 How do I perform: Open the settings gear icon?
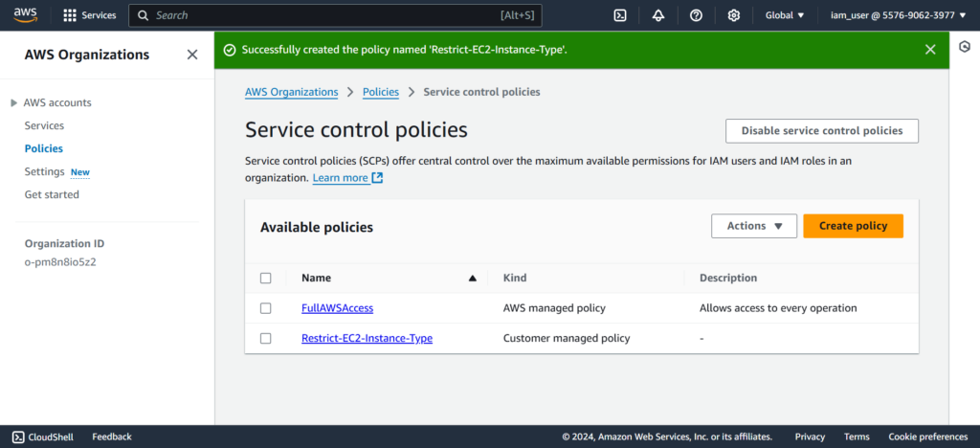point(734,15)
